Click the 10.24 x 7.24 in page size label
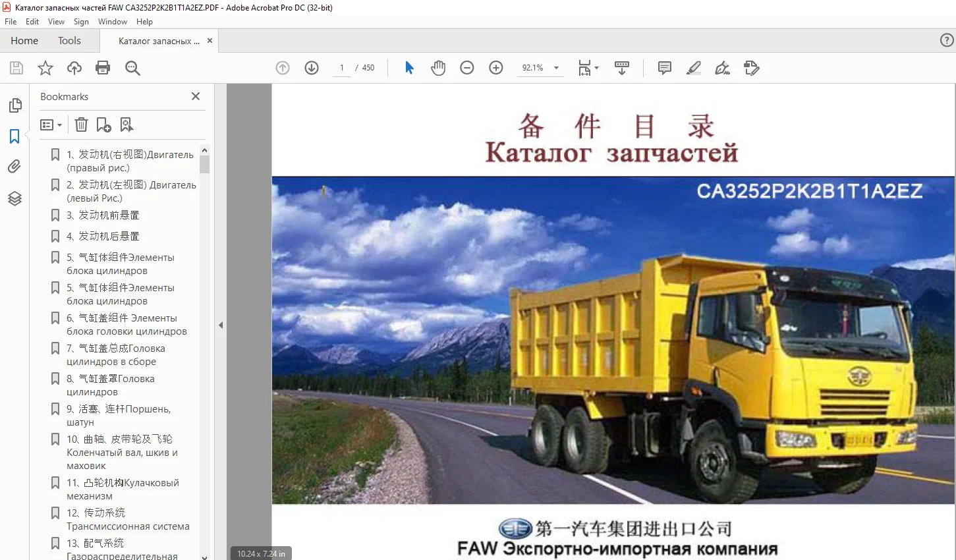The image size is (956, 560). (261, 554)
